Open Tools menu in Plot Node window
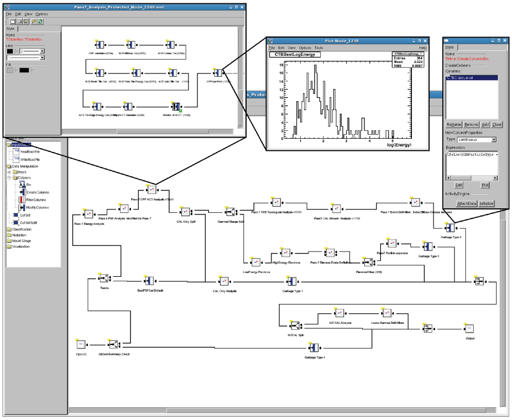Screen dimensions: 512x420 [318, 48]
